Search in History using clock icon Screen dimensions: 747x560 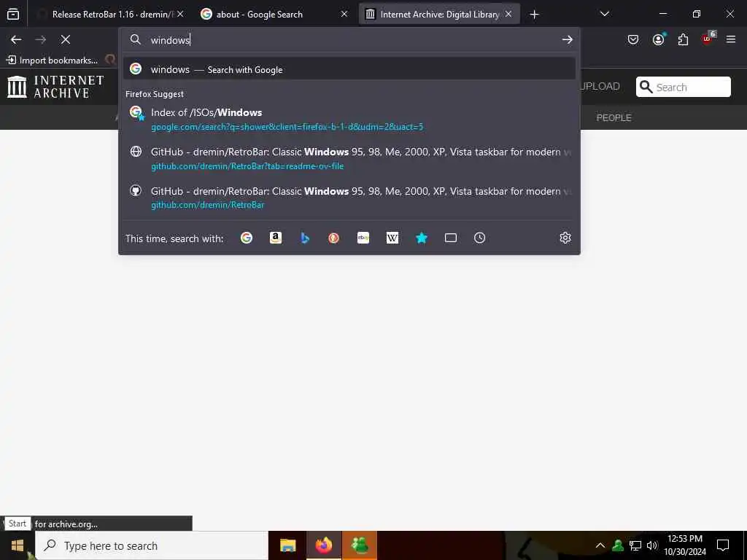[480, 238]
